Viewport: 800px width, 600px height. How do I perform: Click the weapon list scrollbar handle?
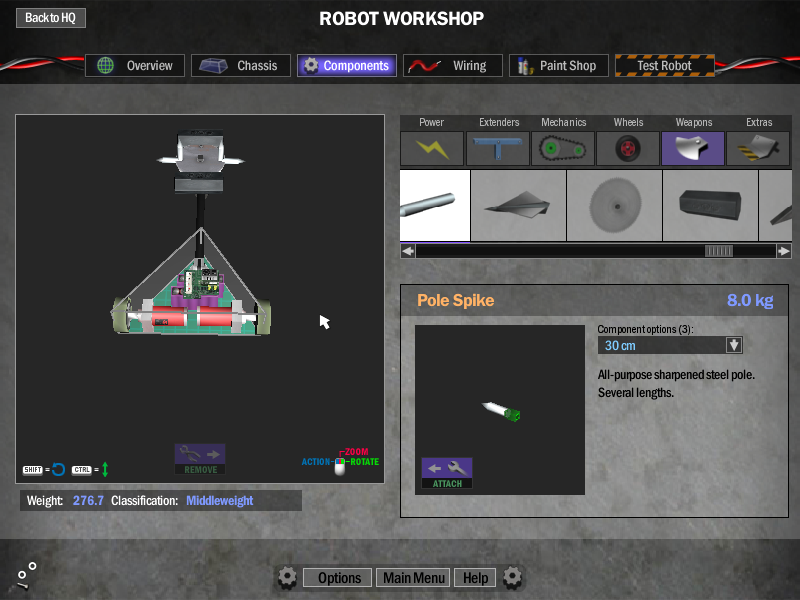pos(719,251)
